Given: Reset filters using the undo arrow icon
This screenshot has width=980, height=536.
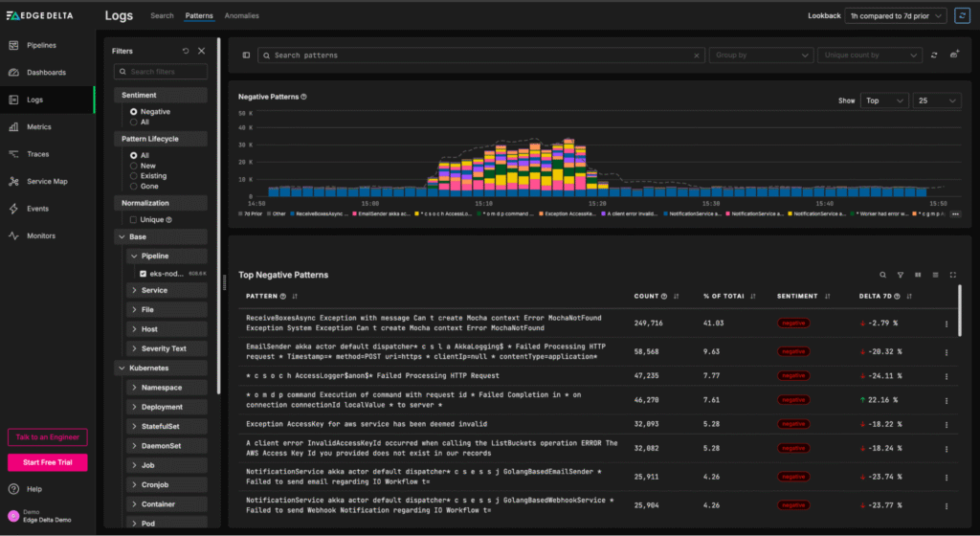Looking at the screenshot, I should [x=186, y=51].
